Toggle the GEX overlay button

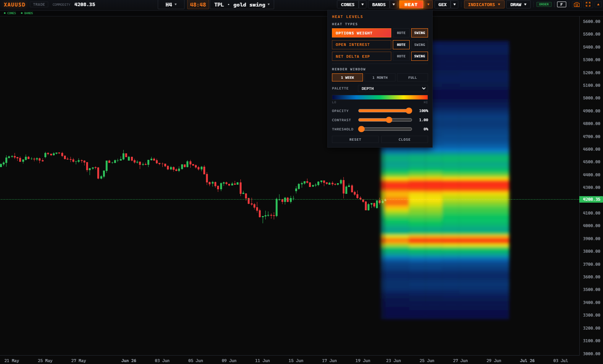442,5
